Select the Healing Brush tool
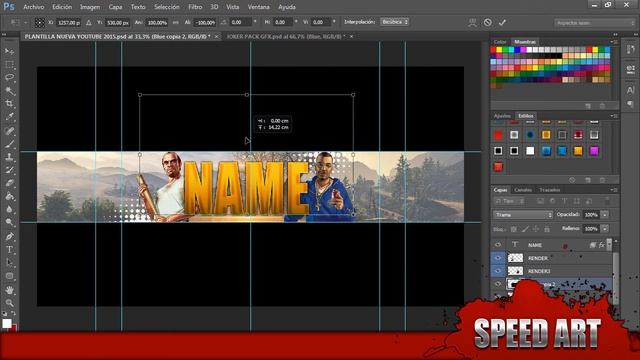Screen dimensions: 640x360 point(9,131)
